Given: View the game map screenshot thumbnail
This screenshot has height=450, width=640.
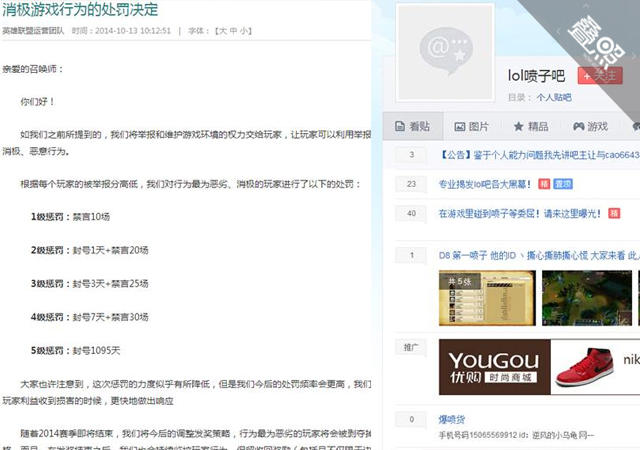Looking at the screenshot, I should tap(587, 298).
